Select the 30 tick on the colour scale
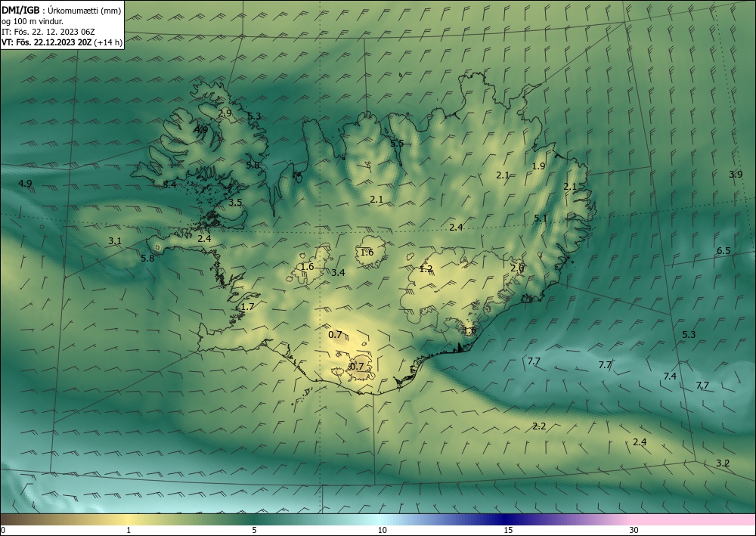756x536 pixels. pyautogui.click(x=634, y=530)
